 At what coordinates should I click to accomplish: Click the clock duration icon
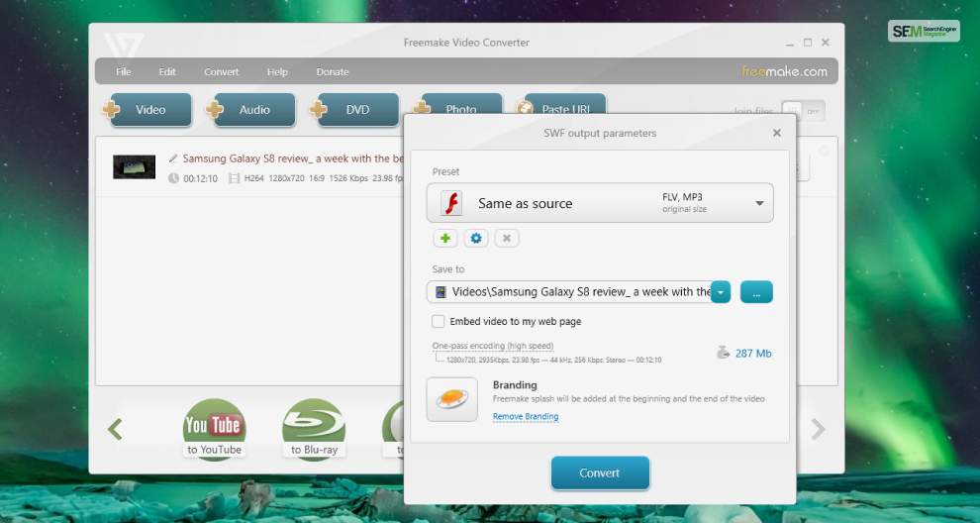174,178
